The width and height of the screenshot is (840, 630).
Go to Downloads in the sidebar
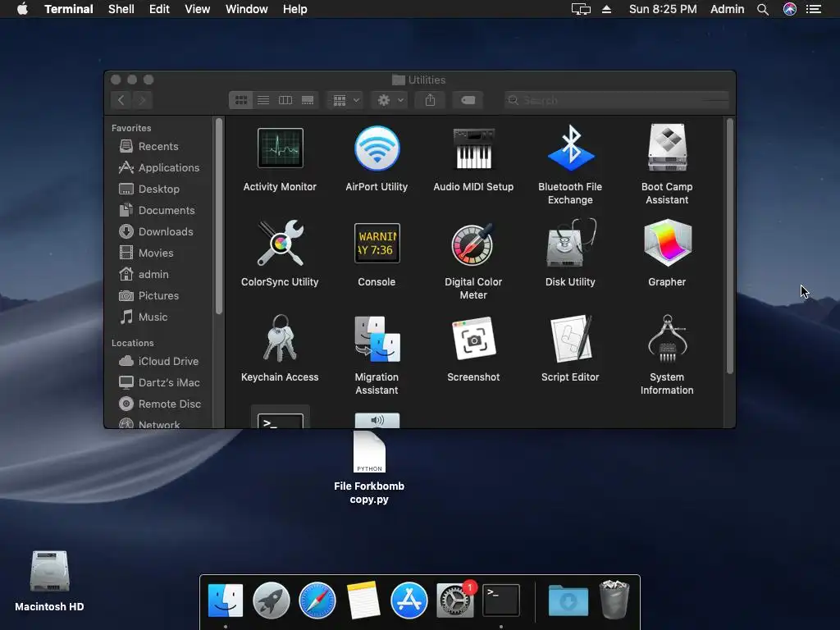pos(156,232)
